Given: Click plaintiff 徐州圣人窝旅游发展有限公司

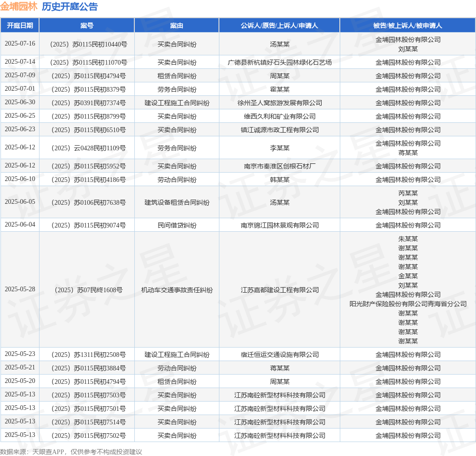Looking at the screenshot, I should (x=279, y=103).
